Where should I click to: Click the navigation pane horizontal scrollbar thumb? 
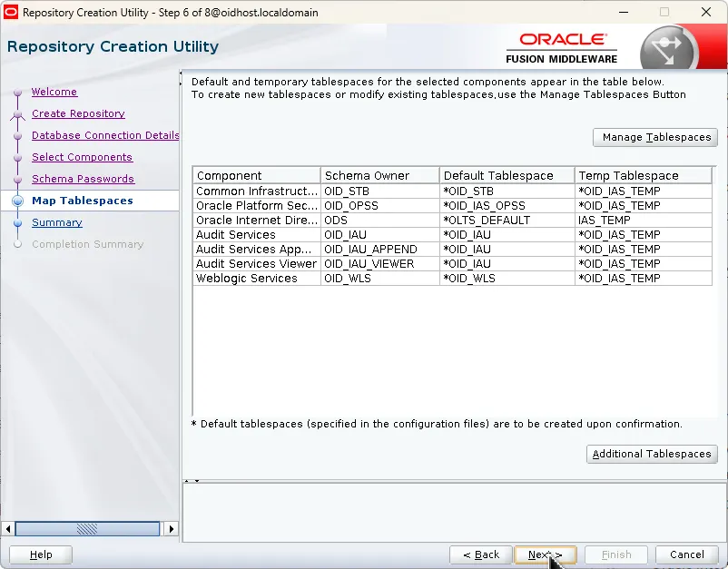point(86,529)
